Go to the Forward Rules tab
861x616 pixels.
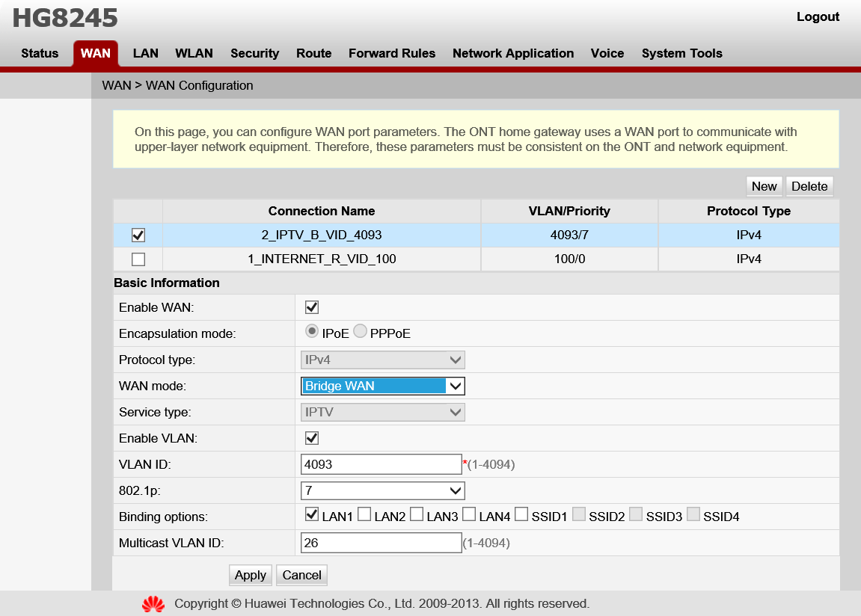click(391, 53)
